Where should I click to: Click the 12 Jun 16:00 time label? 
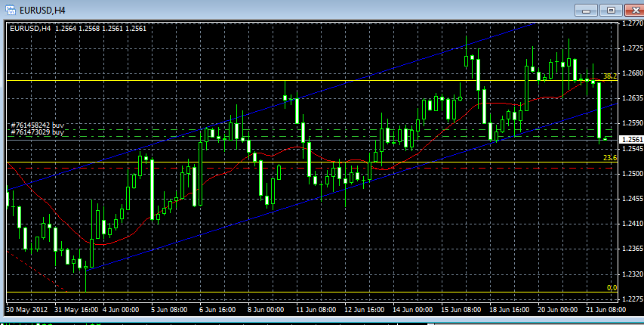tap(365, 309)
